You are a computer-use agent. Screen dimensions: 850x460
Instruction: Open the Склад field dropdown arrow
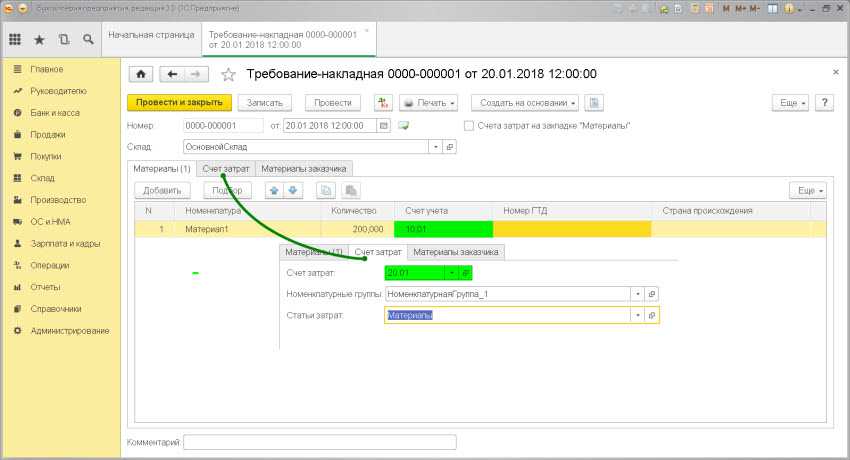pyautogui.click(x=434, y=146)
